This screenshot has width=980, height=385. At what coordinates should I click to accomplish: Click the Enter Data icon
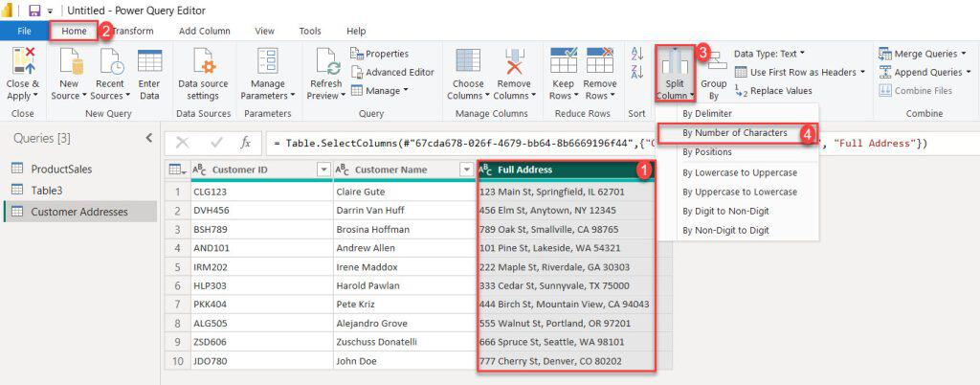[149, 61]
